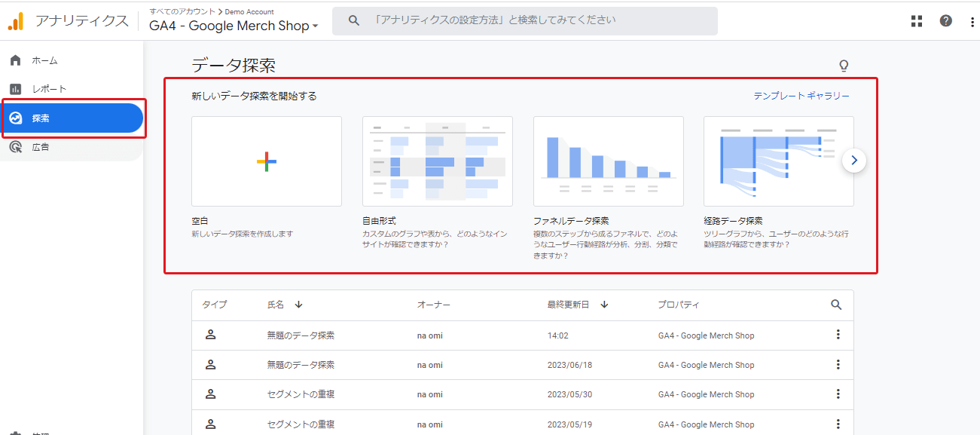
Task: Open options for 14:02 exploration row
Action: coord(838,335)
